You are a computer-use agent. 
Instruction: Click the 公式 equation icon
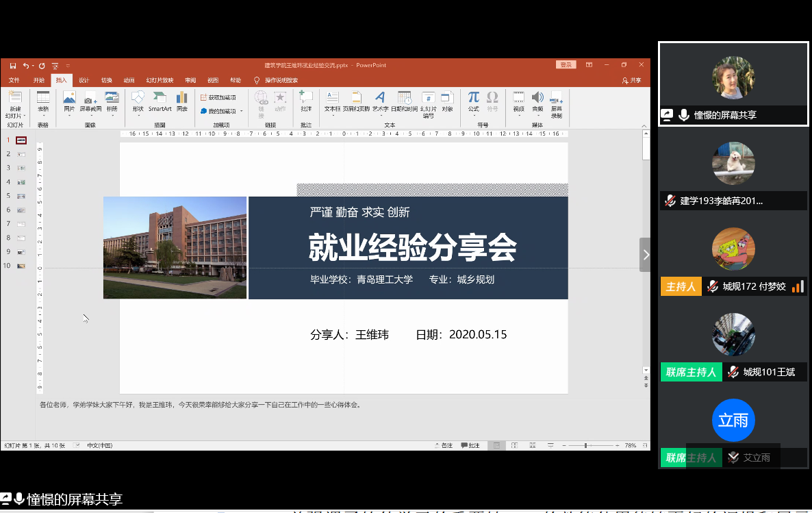pyautogui.click(x=473, y=98)
